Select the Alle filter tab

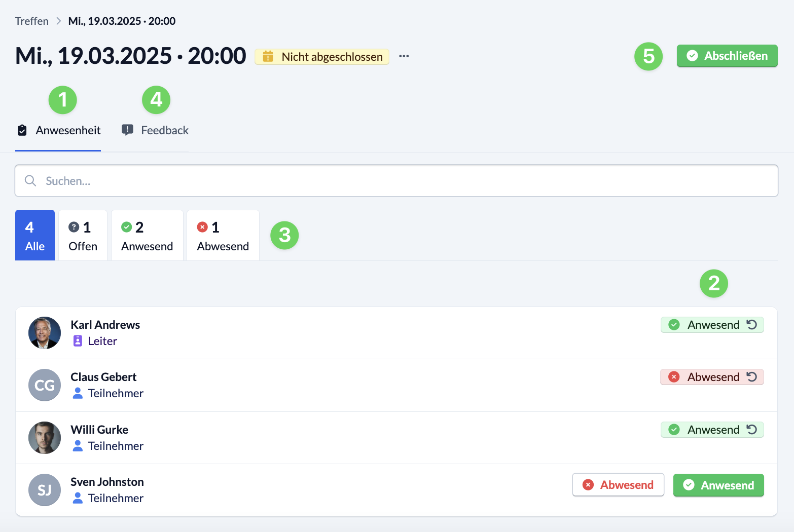pyautogui.click(x=35, y=236)
